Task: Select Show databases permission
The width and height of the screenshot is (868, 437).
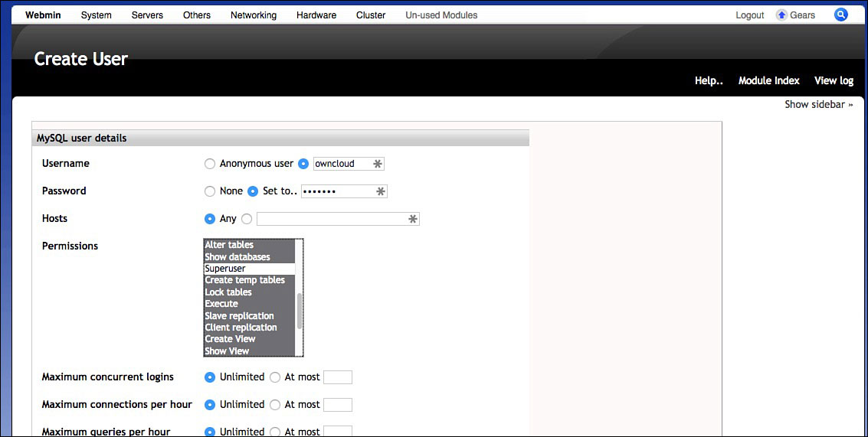Action: click(x=249, y=257)
